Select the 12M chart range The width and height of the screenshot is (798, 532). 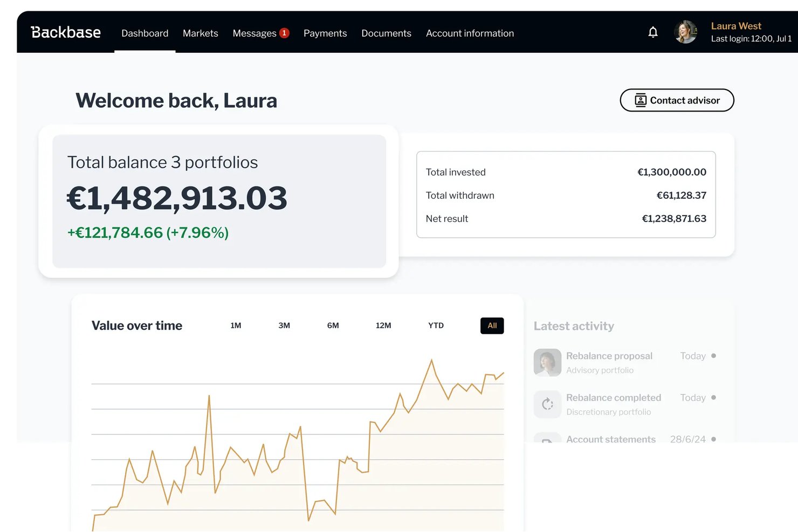point(383,326)
